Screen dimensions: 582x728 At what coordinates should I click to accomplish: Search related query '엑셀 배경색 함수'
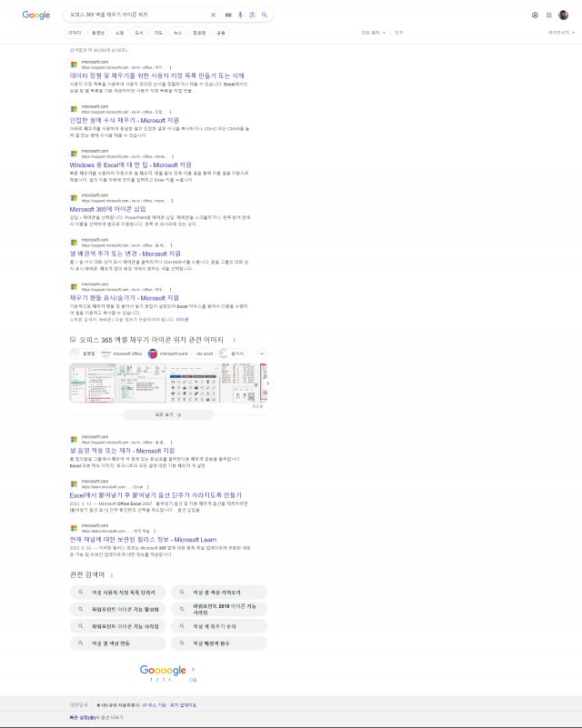[219, 643]
